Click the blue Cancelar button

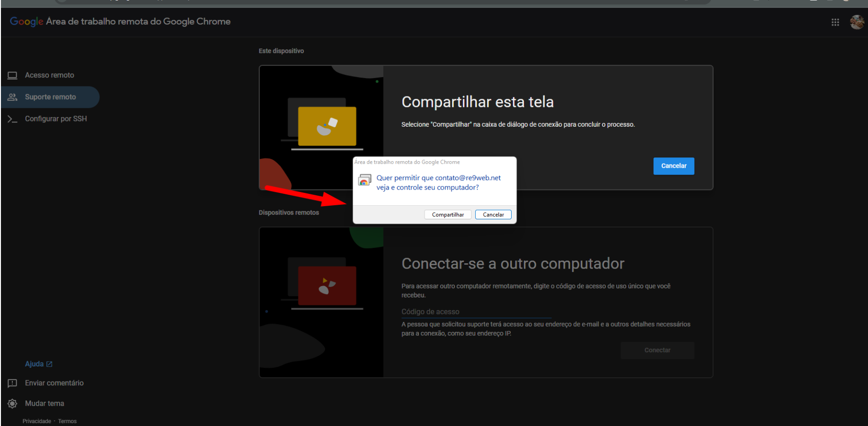tap(673, 166)
